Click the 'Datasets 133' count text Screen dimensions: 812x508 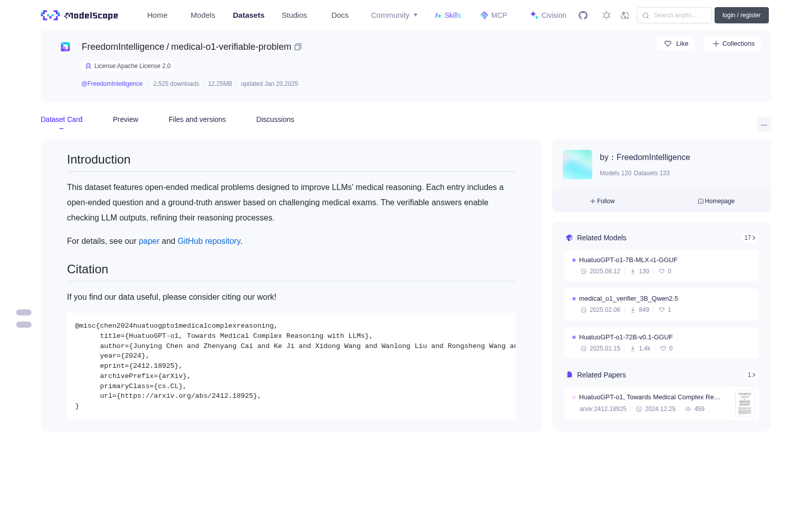pyautogui.click(x=652, y=173)
